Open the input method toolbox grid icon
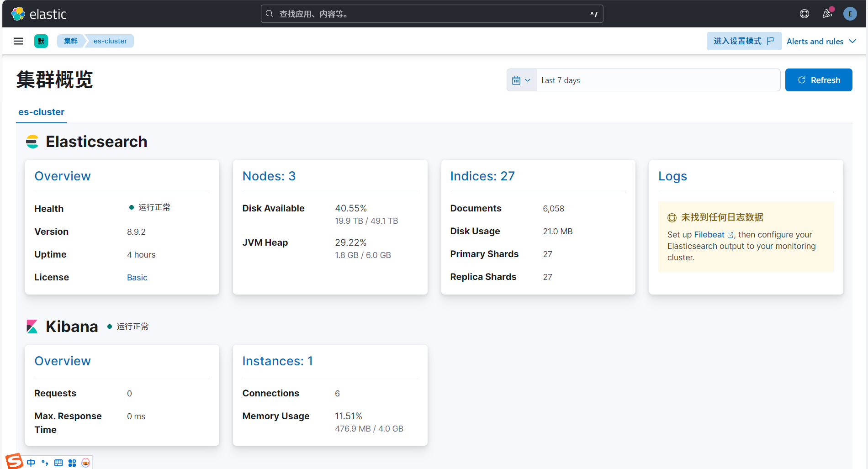This screenshot has width=868, height=469. pyautogui.click(x=72, y=463)
